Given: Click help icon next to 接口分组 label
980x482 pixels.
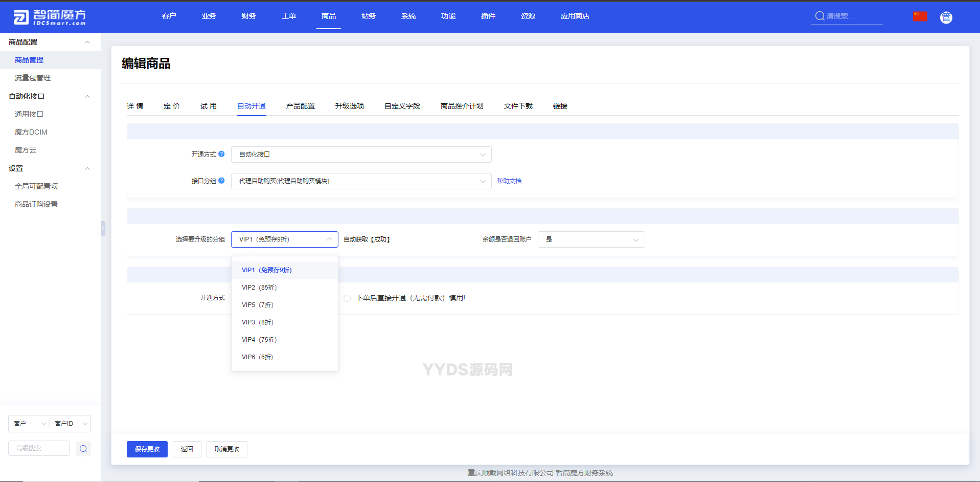Looking at the screenshot, I should tap(221, 181).
